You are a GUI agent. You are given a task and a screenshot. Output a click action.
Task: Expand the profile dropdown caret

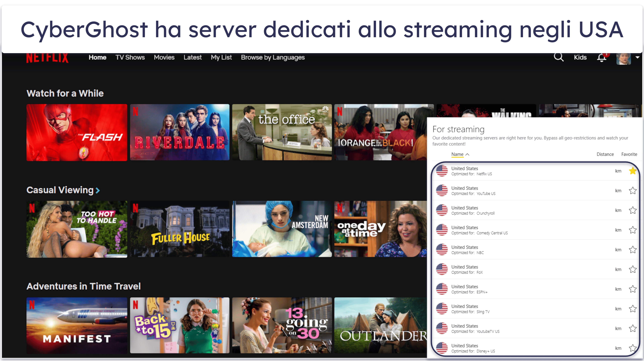coord(637,57)
